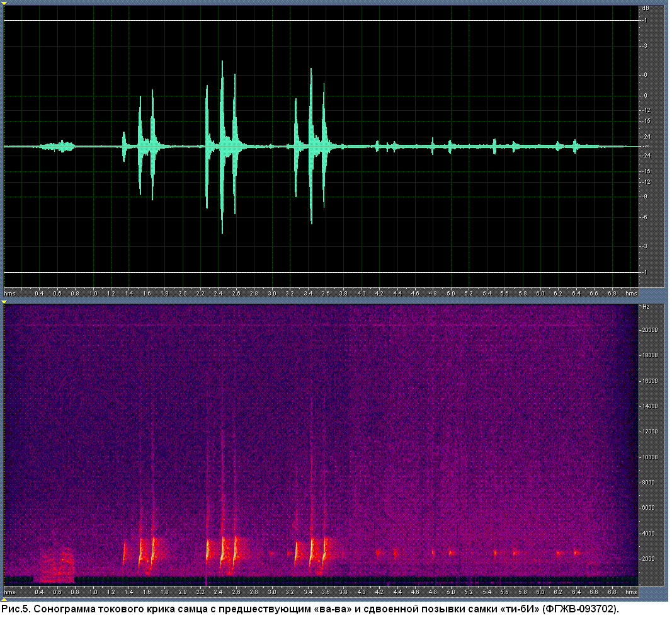Click the 16000 Hz scale label

point(650,381)
